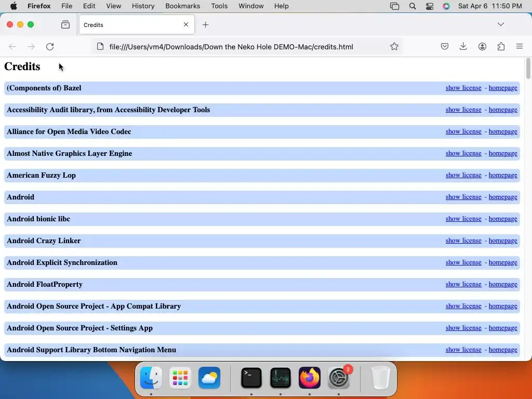Open a new tab with the plus button
Image resolution: width=532 pixels, height=399 pixels.
pyautogui.click(x=205, y=25)
